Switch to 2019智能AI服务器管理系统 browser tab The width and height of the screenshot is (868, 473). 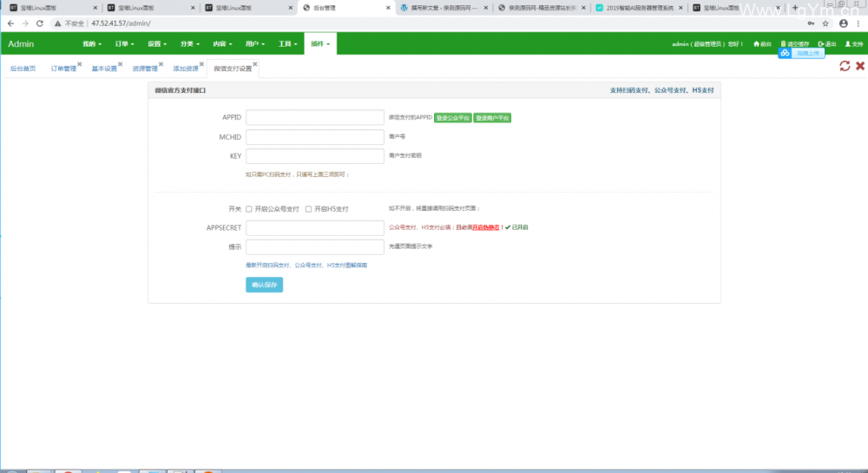(640, 8)
